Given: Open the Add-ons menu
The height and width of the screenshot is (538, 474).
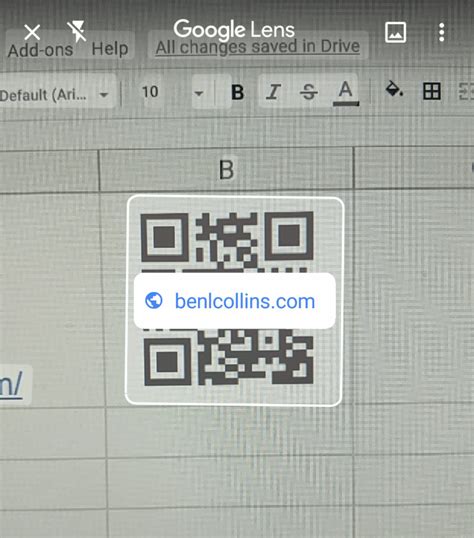Looking at the screenshot, I should (x=40, y=50).
